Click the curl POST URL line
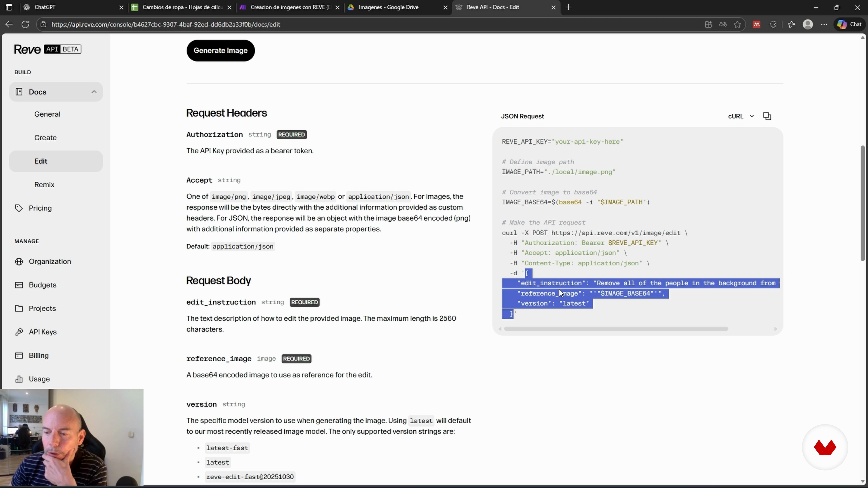Screen dimensions: 868x488 point(594,233)
